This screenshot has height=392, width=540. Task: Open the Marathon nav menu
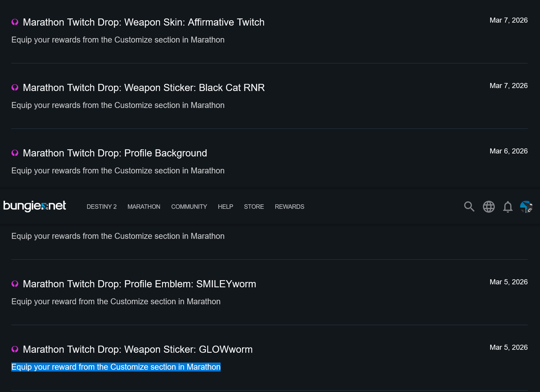pos(144,207)
